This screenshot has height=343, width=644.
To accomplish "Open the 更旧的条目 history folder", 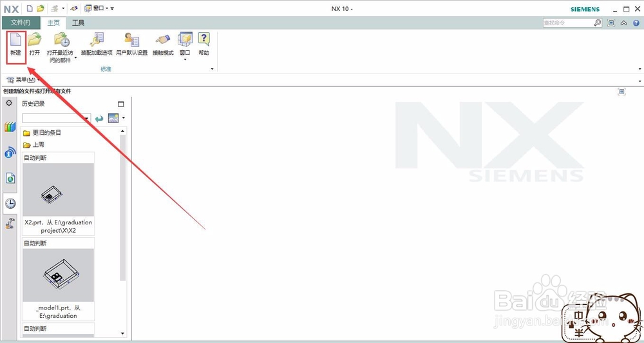I will tap(42, 132).
